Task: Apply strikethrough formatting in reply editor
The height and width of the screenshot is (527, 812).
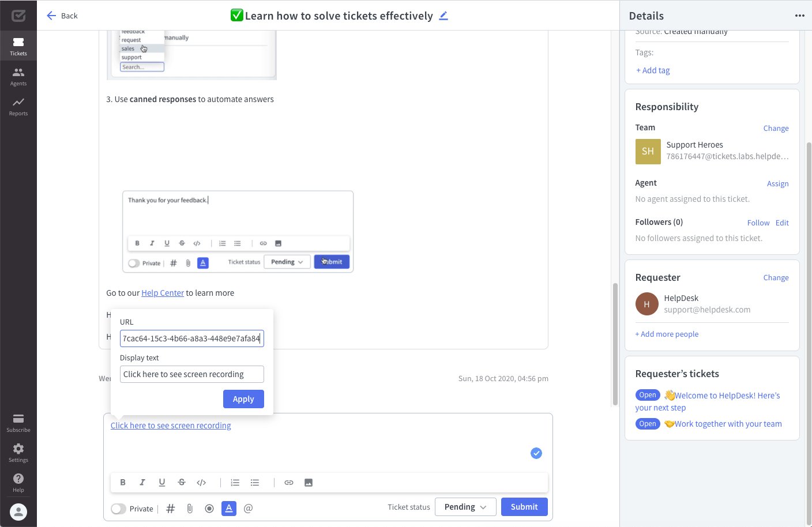Action: click(182, 483)
